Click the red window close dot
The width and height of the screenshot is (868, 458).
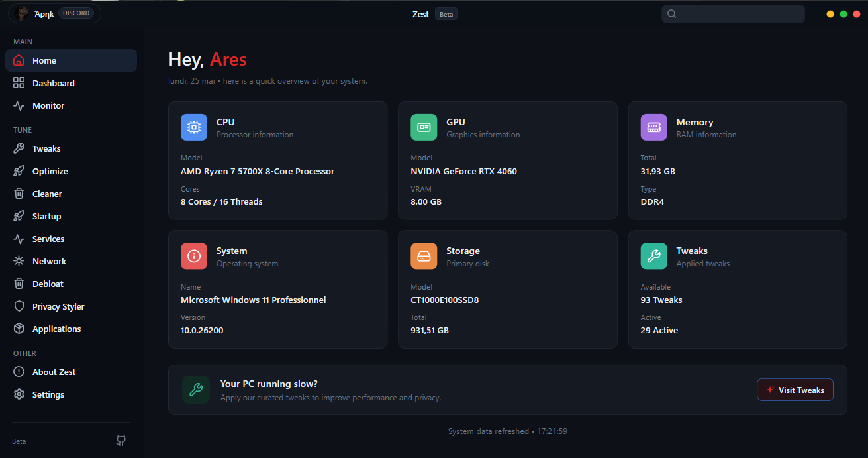point(857,14)
